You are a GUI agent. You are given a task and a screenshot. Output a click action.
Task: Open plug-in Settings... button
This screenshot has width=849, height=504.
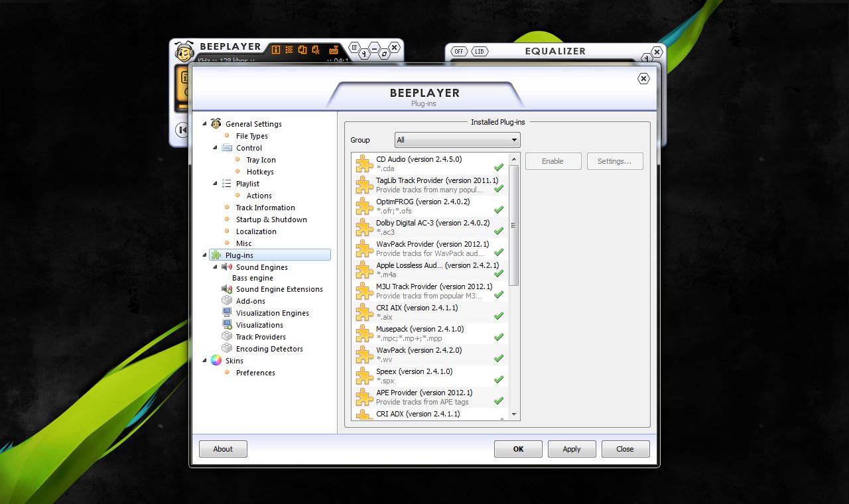(615, 161)
